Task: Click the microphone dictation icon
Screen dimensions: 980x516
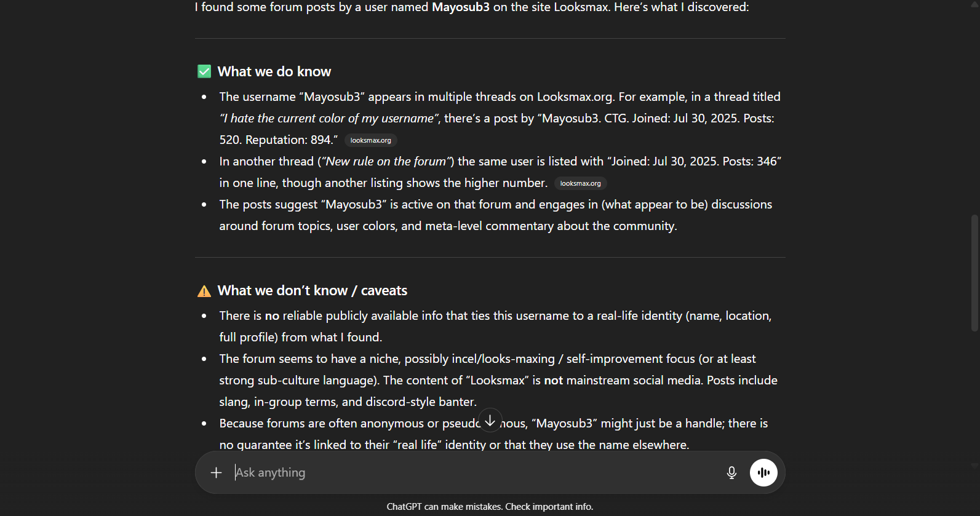Action: pos(731,472)
